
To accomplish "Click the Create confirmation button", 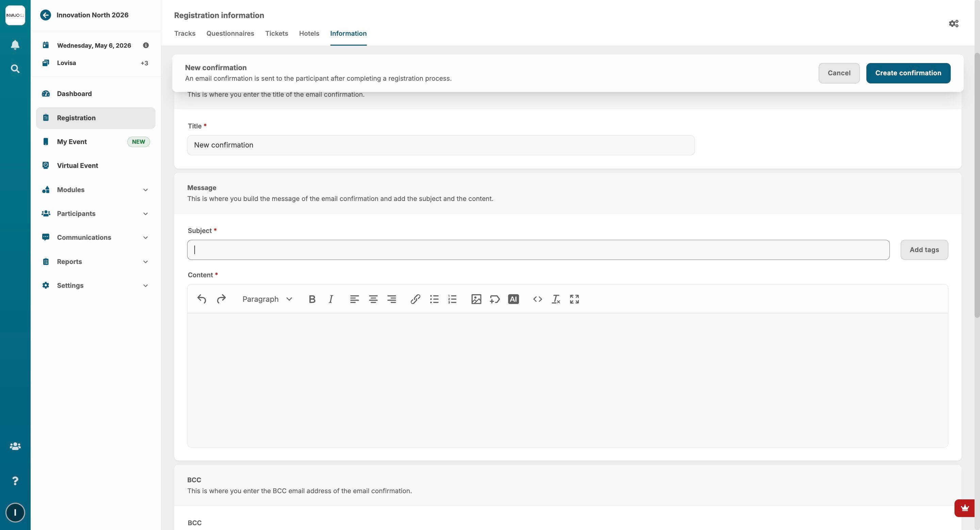I will click(x=908, y=73).
